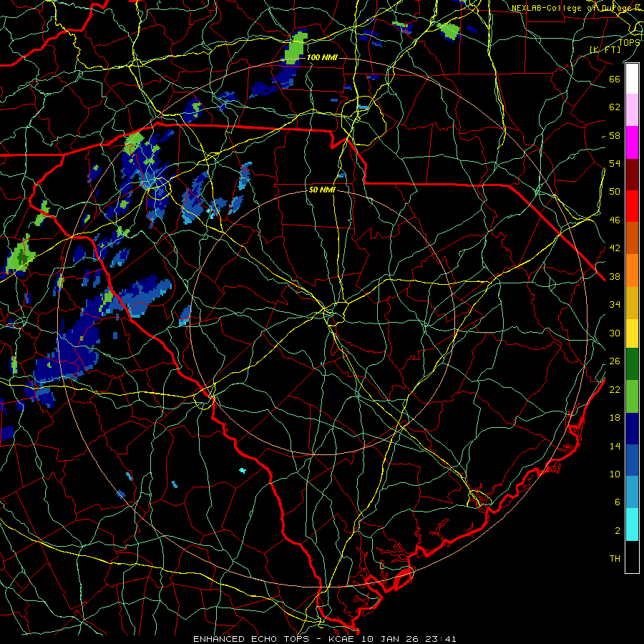The image size is (644, 644).
Task: Click the legend value 30
Action: click(615, 333)
